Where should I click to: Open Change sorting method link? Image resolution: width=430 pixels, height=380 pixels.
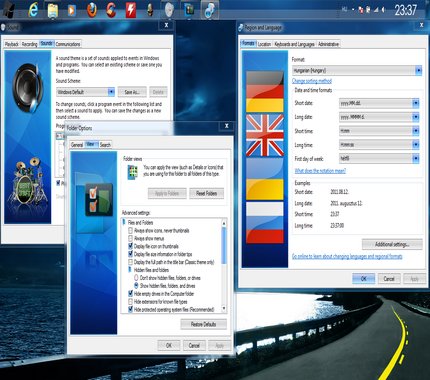pyautogui.click(x=312, y=81)
